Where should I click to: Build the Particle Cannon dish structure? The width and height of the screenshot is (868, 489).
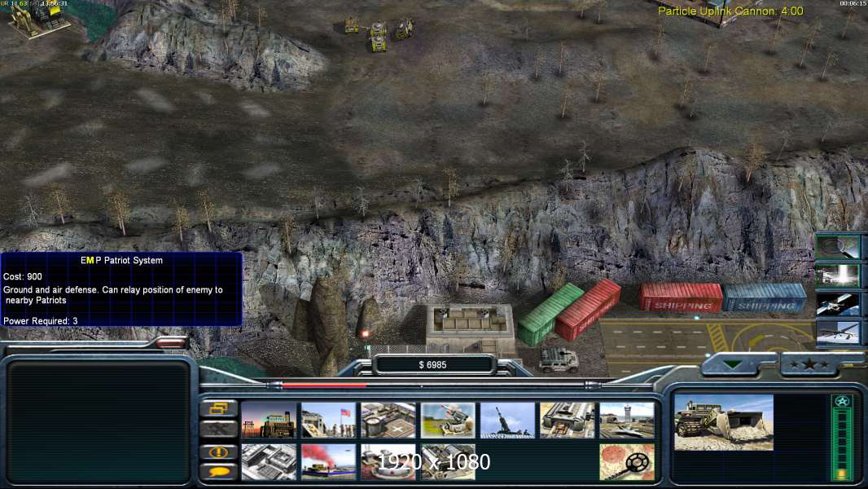click(388, 462)
